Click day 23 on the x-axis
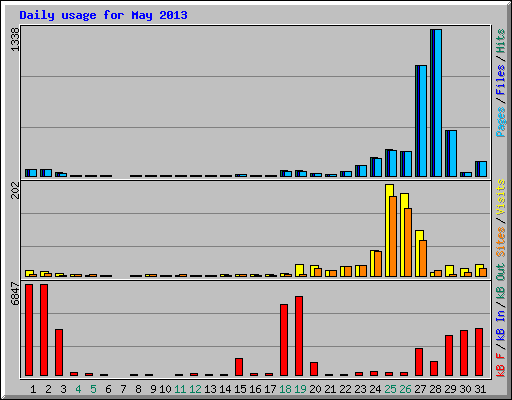Viewport: 512px width, 400px height. (x=360, y=389)
